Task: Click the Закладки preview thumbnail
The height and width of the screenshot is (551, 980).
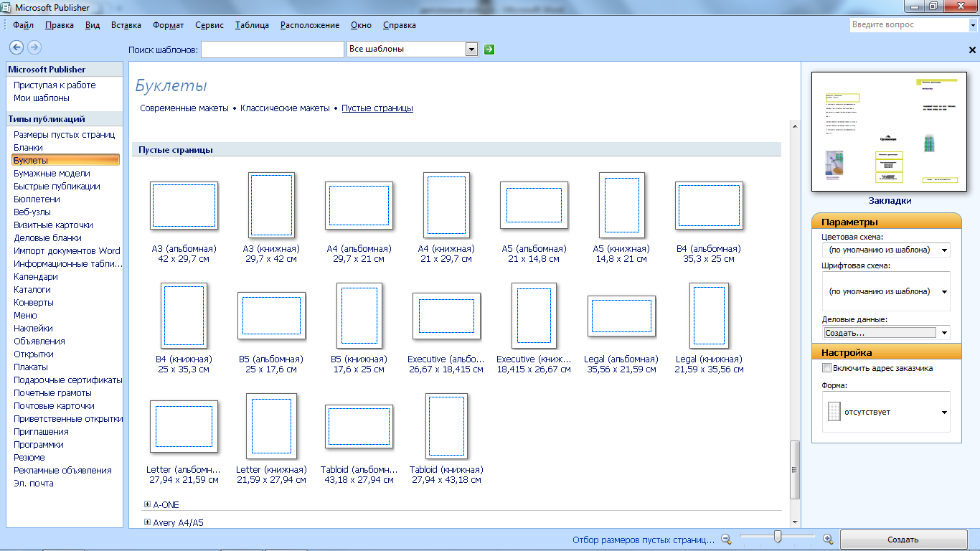Action: pos(890,131)
